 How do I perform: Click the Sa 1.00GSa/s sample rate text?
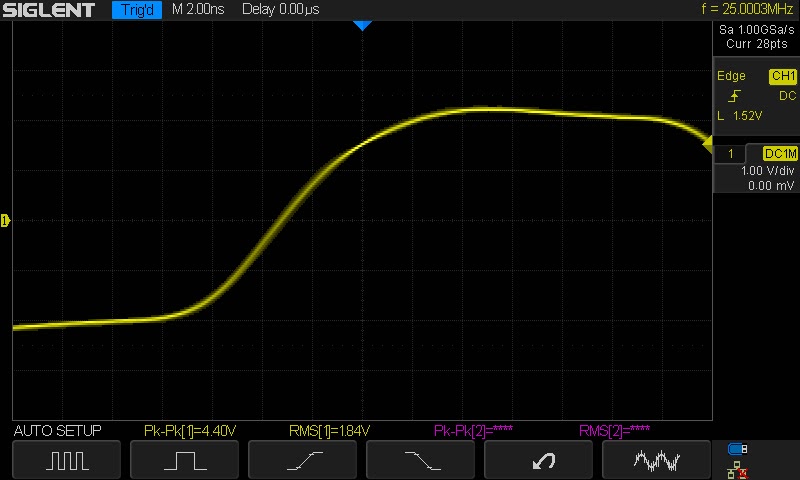[757, 30]
